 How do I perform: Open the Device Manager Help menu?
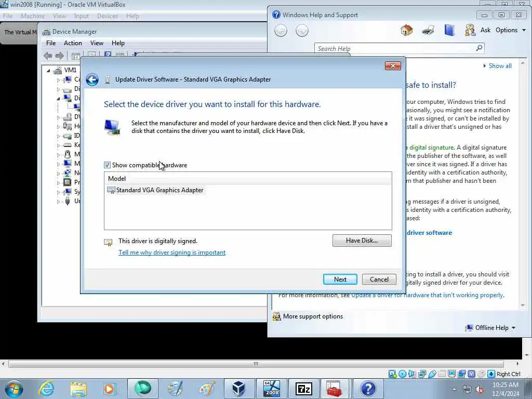click(118, 43)
